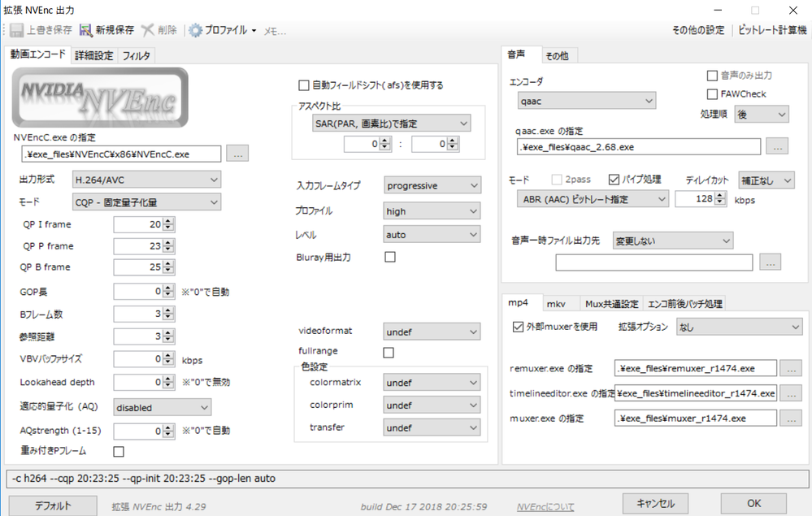The width and height of the screenshot is (812, 516).
Task: Switch to 動画エンコード tab
Action: pos(37,54)
